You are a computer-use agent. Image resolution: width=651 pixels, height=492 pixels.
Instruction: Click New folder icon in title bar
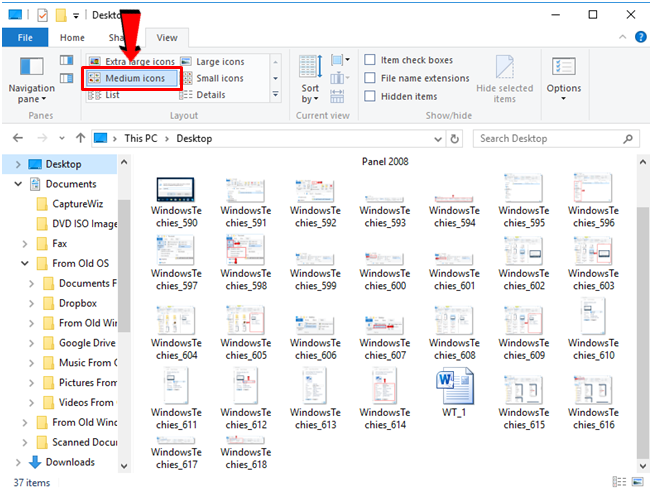click(x=61, y=15)
